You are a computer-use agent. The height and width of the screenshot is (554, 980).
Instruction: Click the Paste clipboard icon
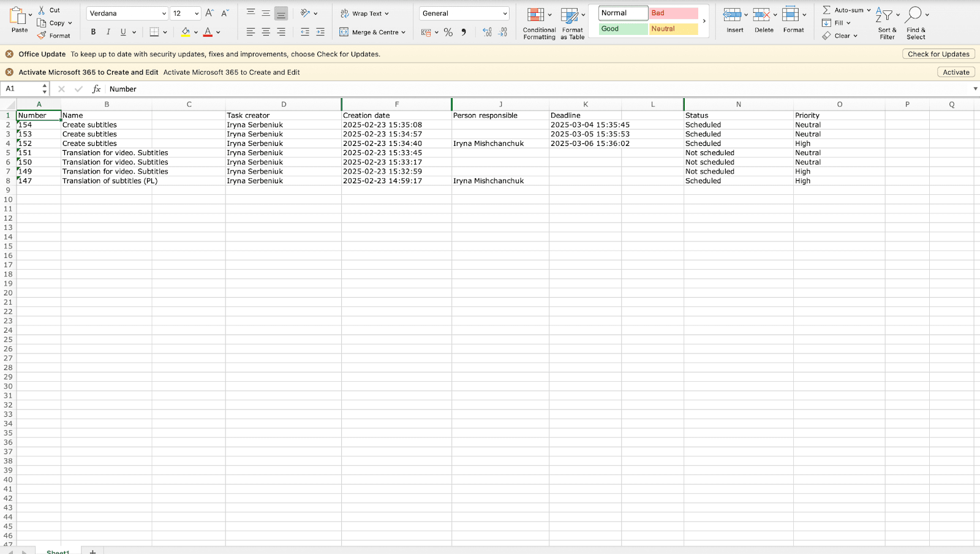click(x=18, y=15)
